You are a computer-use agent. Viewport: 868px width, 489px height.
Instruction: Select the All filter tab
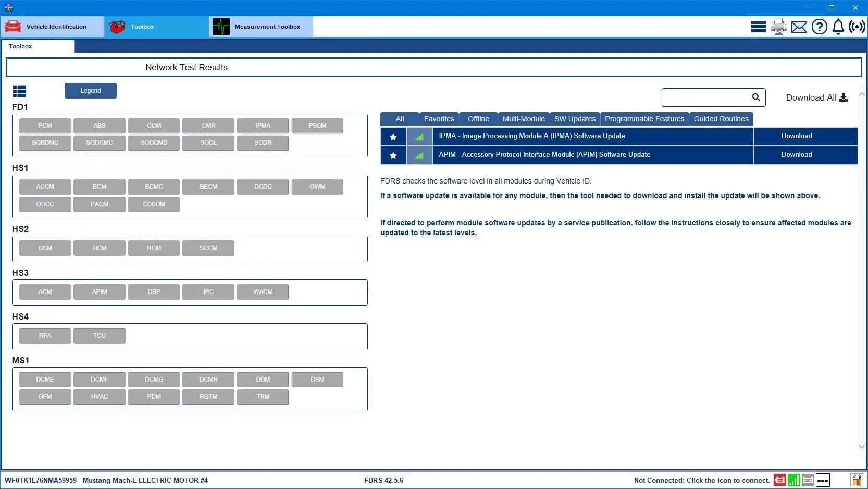pyautogui.click(x=400, y=119)
